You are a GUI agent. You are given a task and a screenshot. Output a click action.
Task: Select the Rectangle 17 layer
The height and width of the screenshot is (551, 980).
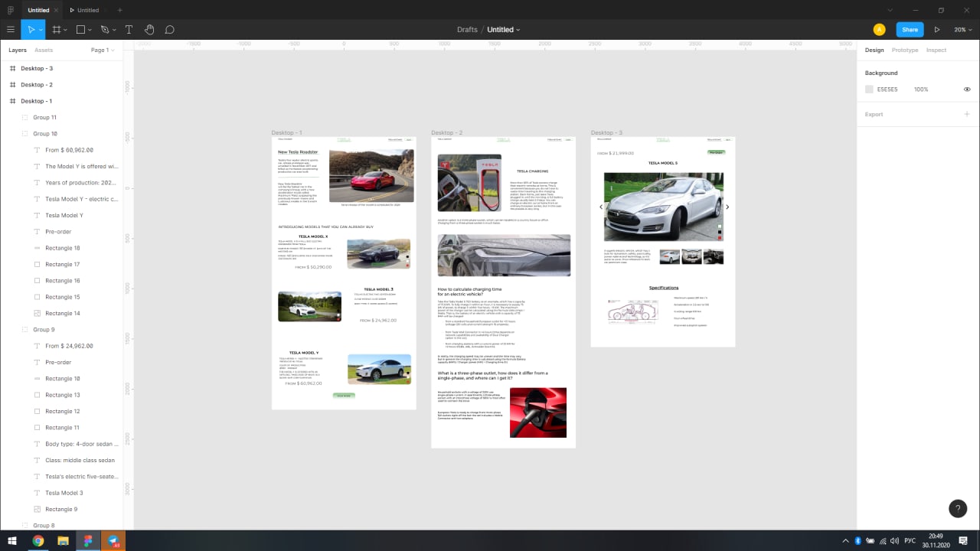tap(61, 264)
